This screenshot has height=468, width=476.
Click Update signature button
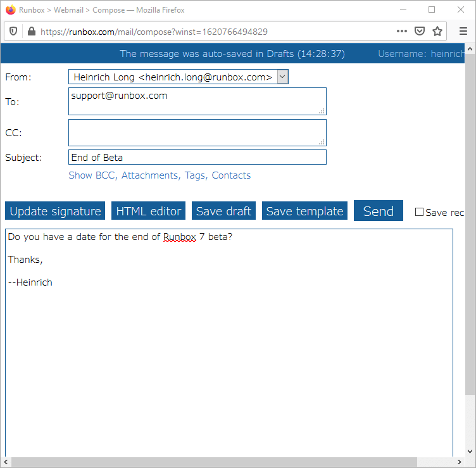(55, 211)
